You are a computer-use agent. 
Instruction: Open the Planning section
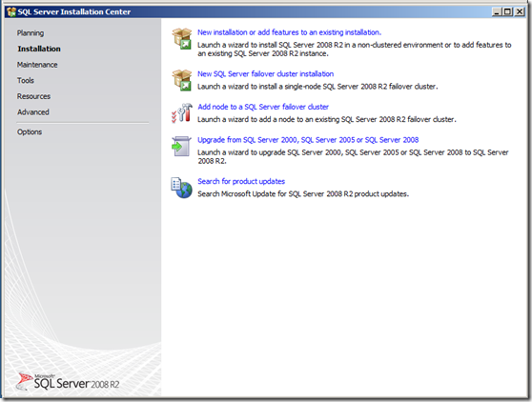click(31, 33)
